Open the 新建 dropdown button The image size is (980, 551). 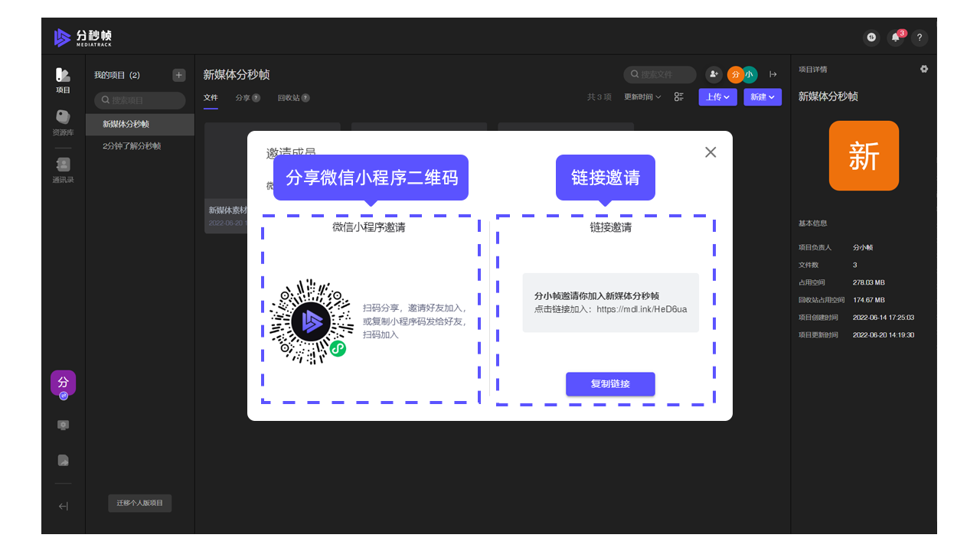pos(763,97)
